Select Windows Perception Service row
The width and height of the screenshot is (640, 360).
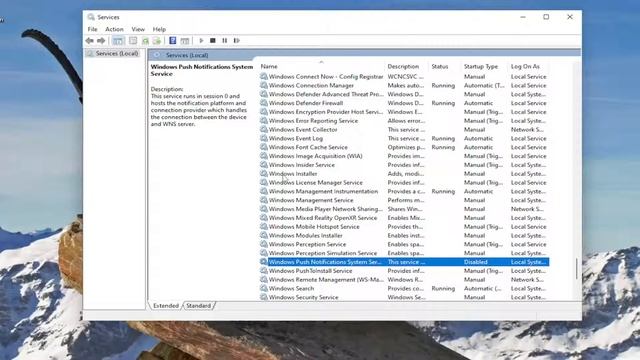(404, 244)
